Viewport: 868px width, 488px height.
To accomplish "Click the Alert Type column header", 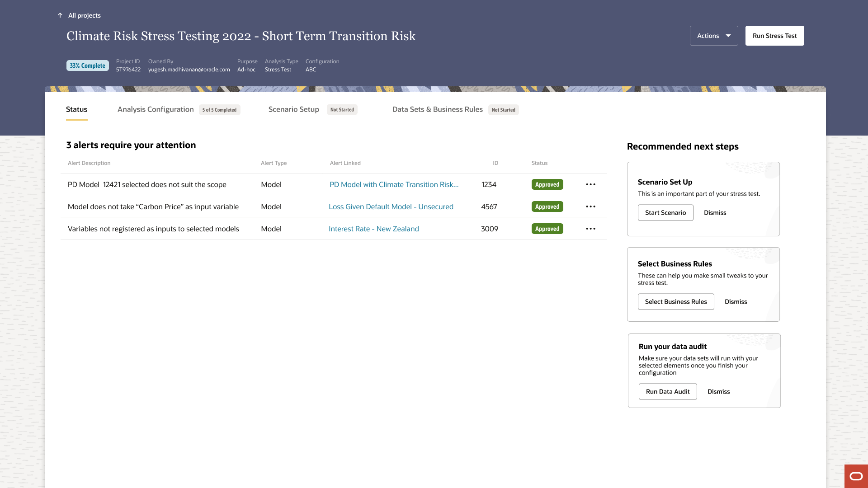I will (x=274, y=163).
